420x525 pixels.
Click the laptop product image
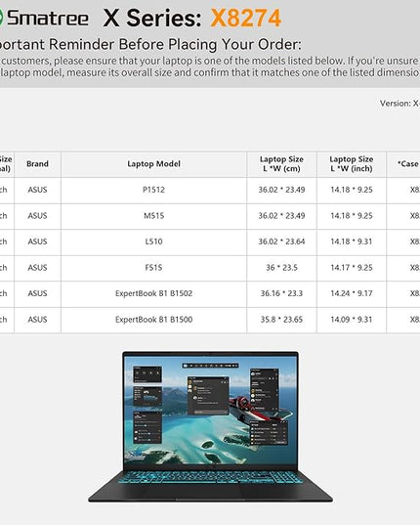click(210, 426)
